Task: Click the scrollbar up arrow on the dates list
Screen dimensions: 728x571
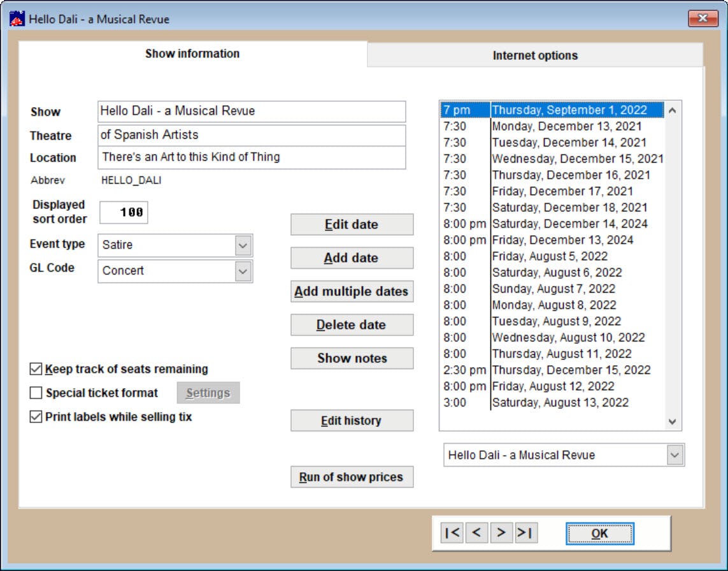Action: pyautogui.click(x=671, y=110)
